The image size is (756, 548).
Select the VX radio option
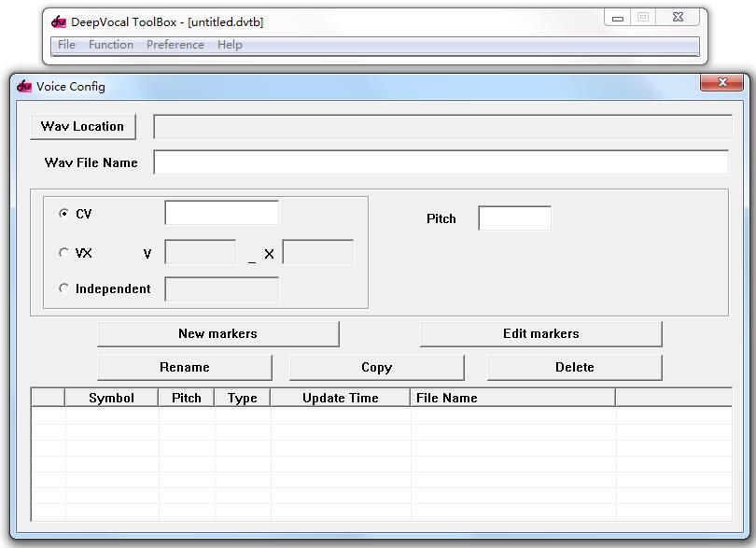tap(63, 253)
